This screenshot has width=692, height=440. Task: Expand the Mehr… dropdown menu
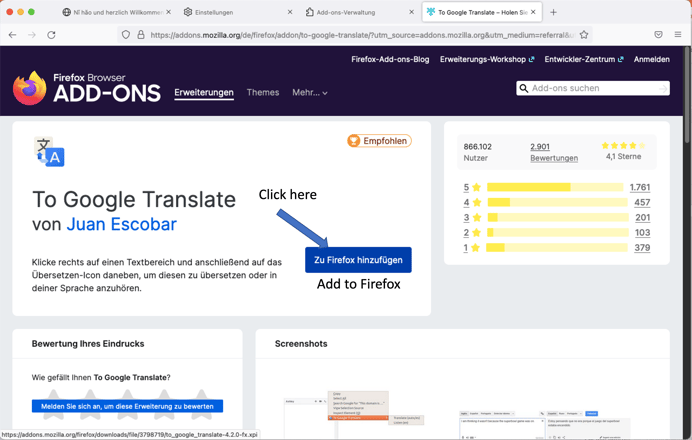(x=310, y=93)
